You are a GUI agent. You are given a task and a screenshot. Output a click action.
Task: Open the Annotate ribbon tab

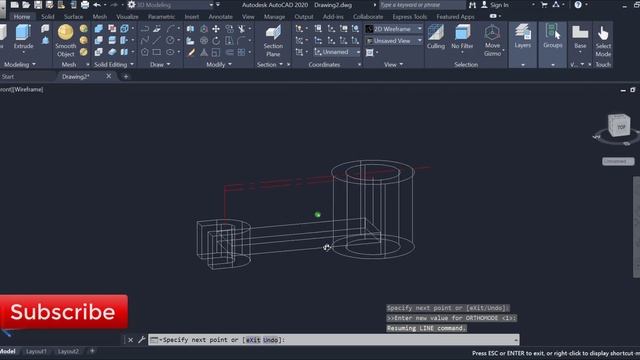[x=220, y=17]
